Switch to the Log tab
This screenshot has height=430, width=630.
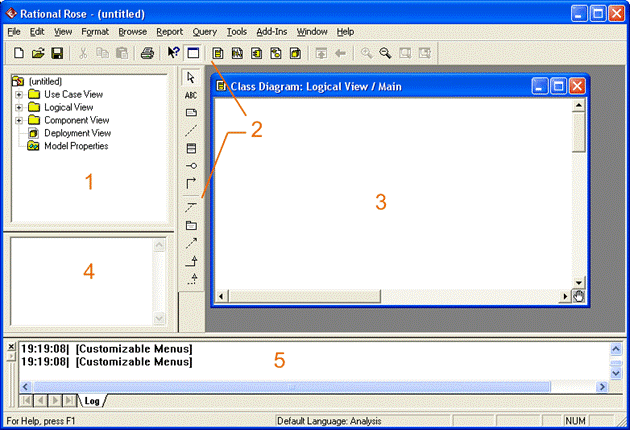coord(92,401)
